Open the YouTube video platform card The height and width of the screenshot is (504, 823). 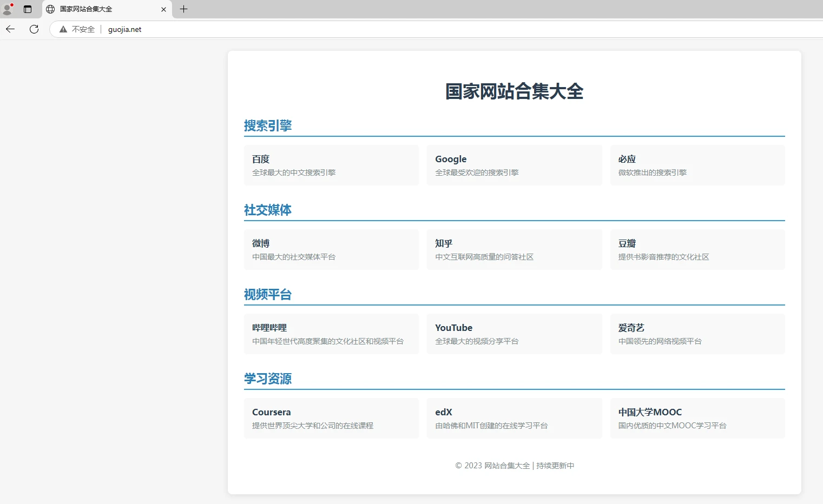(514, 334)
